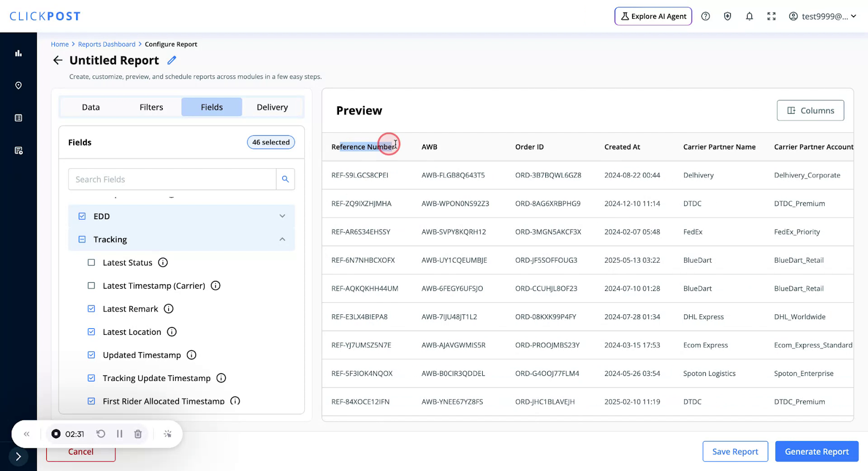Click cell ORD-3MGN5AKCF3X

[548, 232]
